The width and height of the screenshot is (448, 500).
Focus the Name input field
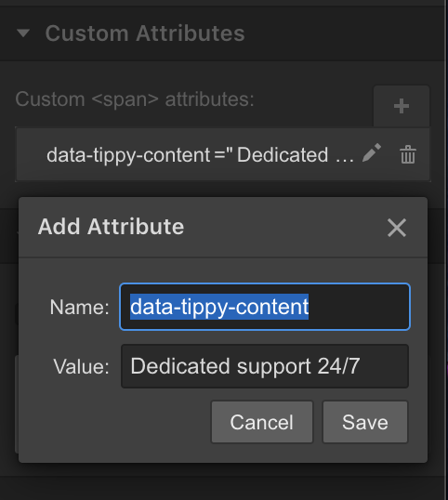point(265,307)
